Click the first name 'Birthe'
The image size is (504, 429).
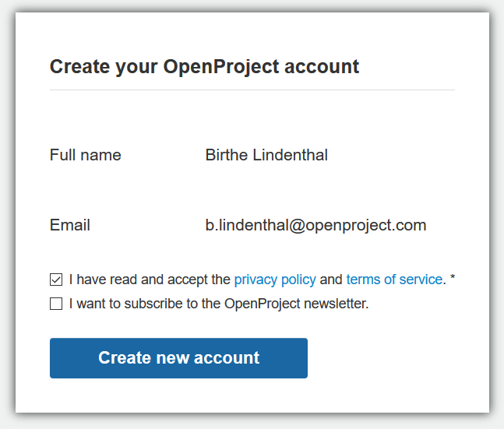click(226, 155)
